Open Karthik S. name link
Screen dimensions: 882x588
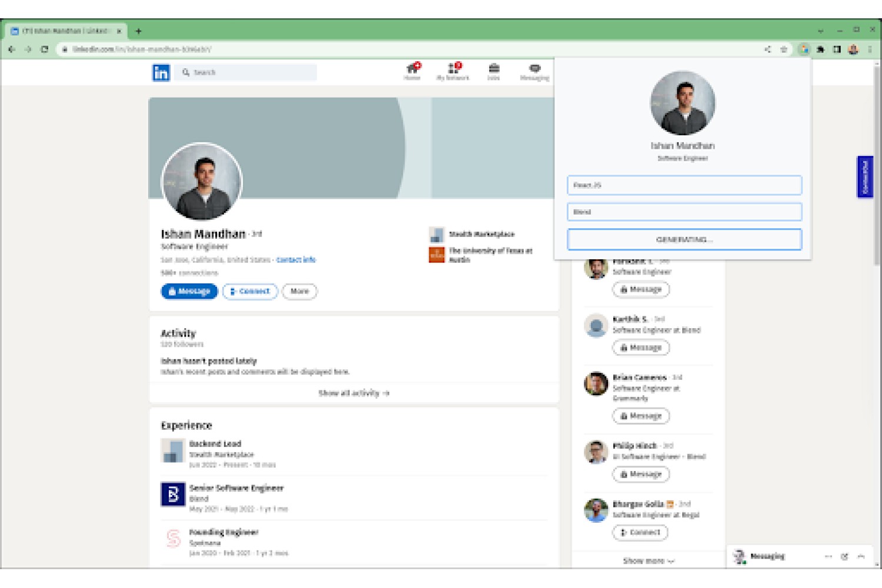[x=630, y=319]
